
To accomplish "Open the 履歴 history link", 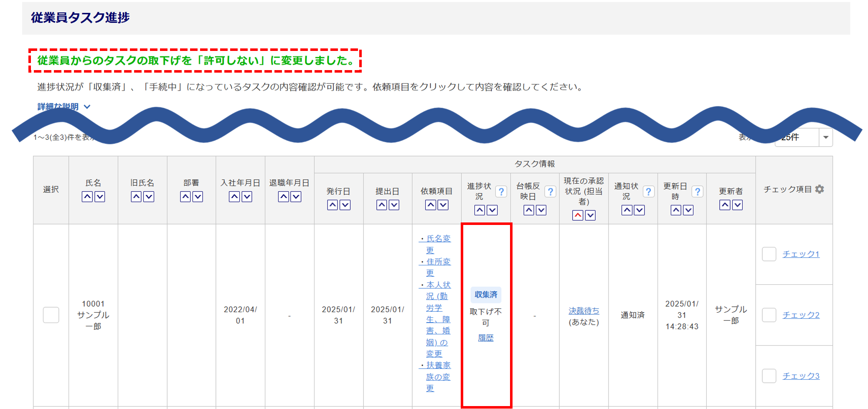I will [x=485, y=338].
